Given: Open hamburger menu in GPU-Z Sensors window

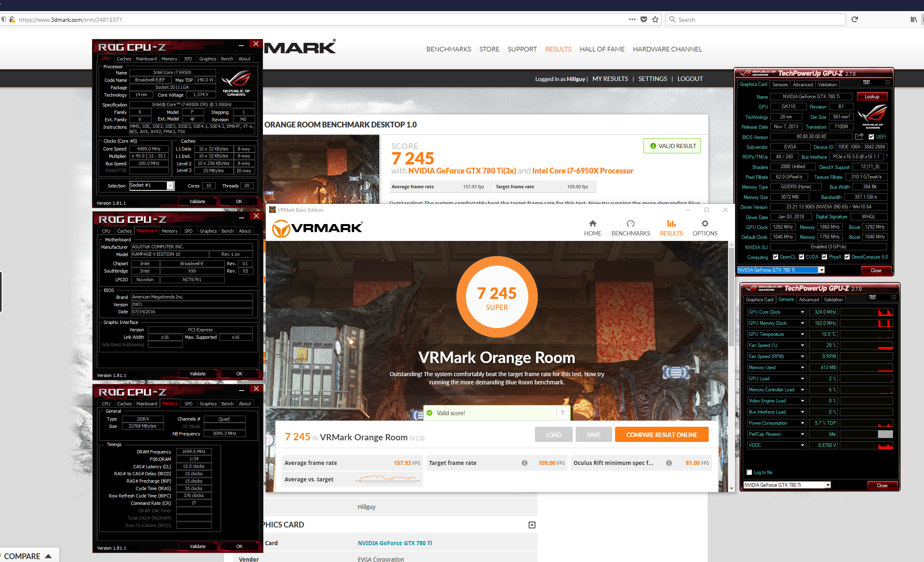Looking at the screenshot, I should tap(894, 297).
